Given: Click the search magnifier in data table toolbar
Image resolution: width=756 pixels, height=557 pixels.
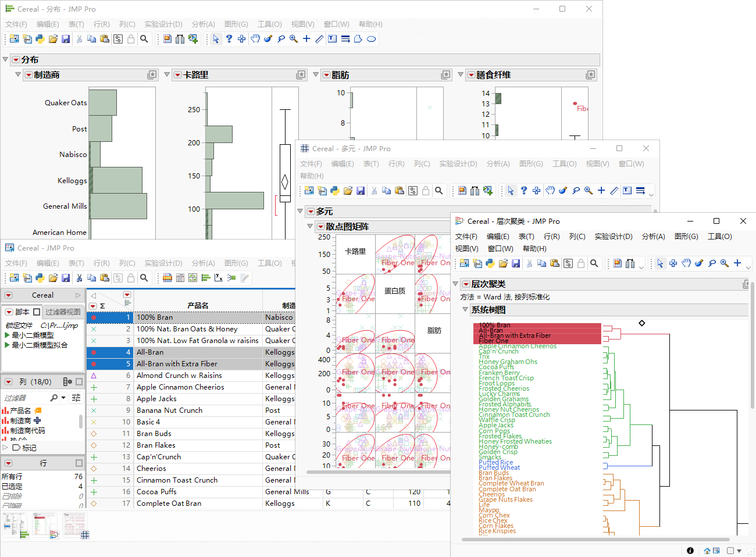Looking at the screenshot, I should pos(144,278).
